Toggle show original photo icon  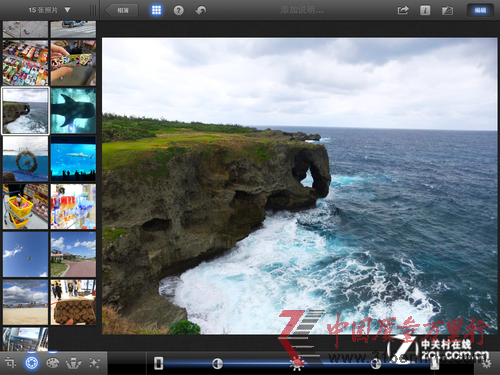coord(447,10)
